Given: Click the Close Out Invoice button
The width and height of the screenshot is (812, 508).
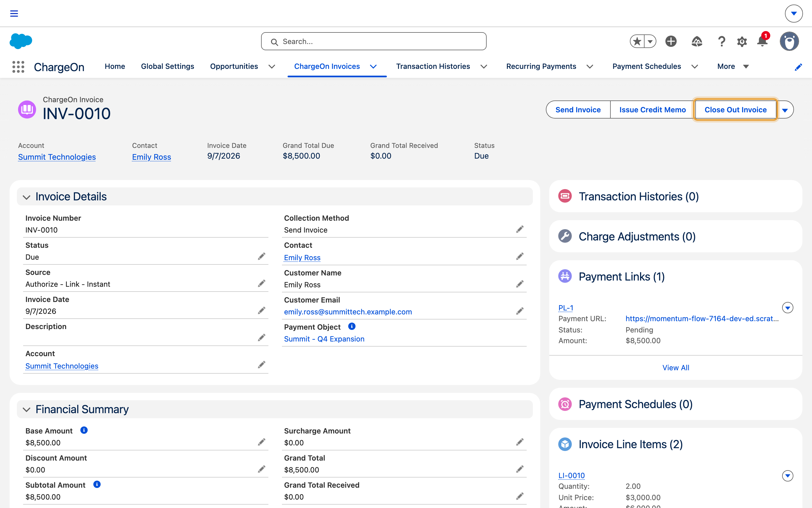Looking at the screenshot, I should [x=736, y=110].
